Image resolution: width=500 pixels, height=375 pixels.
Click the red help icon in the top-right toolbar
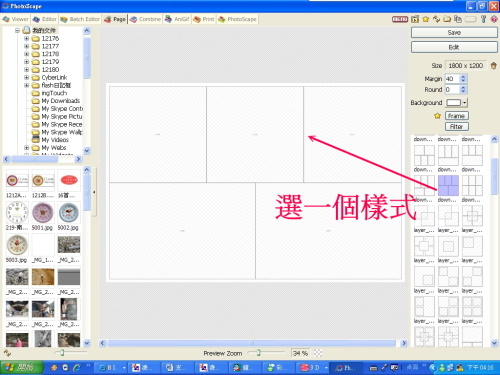point(494,19)
